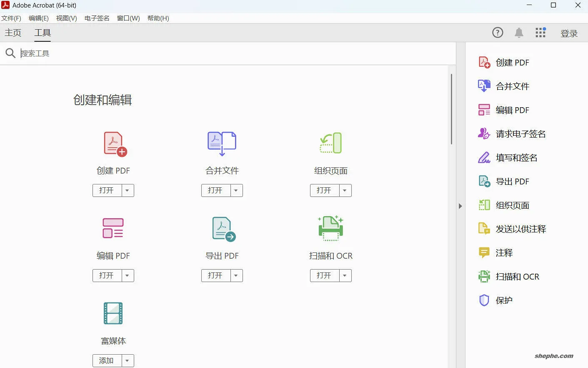Open the 编辑(E) menu
Image resolution: width=588 pixels, height=368 pixels.
39,18
